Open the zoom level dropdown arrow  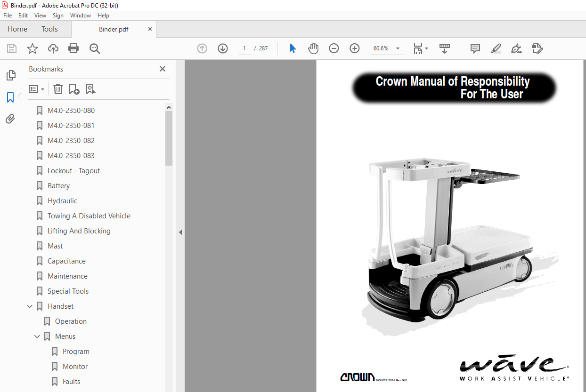click(x=398, y=48)
